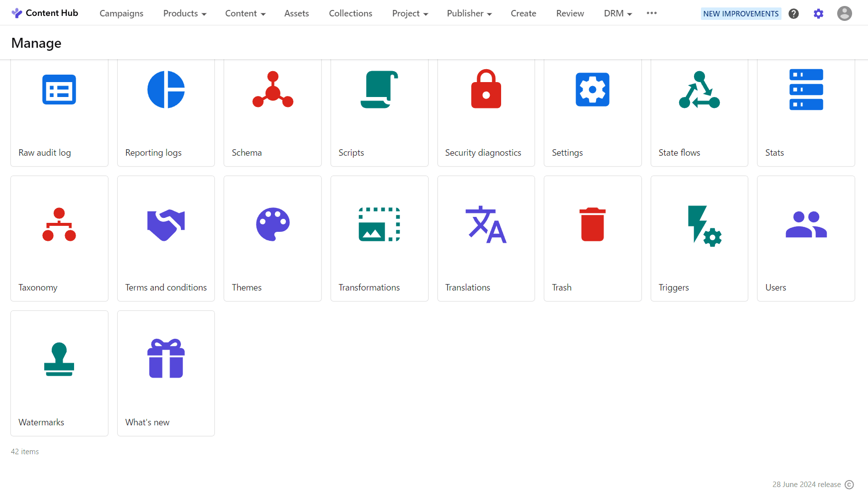The width and height of the screenshot is (868, 494).
Task: Click the Taxonomy hierarchy icon
Action: 59,224
